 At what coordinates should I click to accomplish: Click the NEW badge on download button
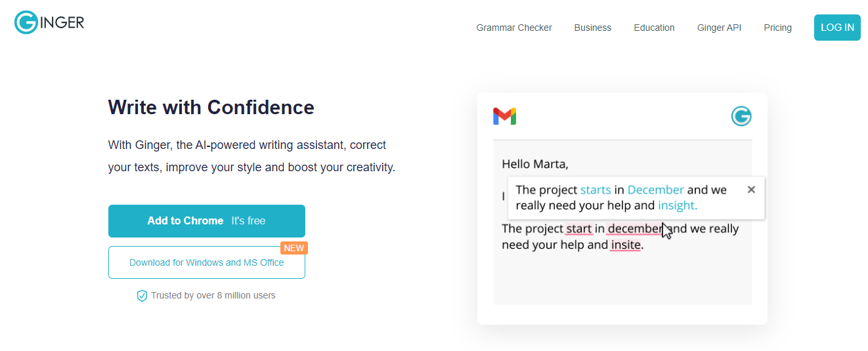coord(293,248)
